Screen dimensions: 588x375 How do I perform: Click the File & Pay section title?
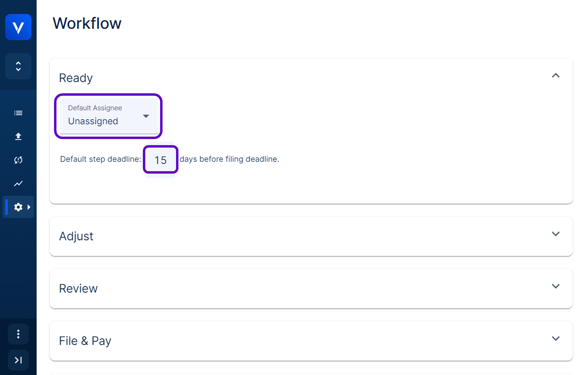tap(85, 341)
